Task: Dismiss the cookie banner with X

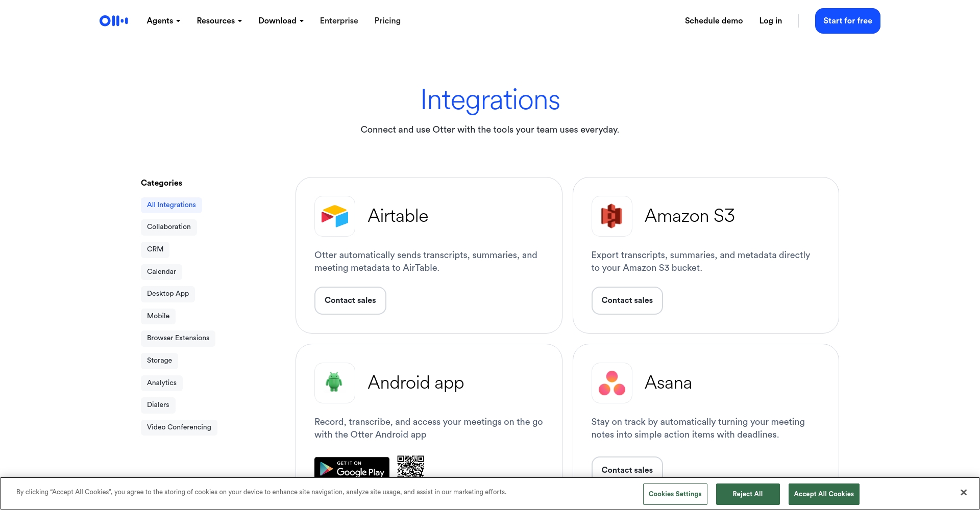Action: (963, 492)
